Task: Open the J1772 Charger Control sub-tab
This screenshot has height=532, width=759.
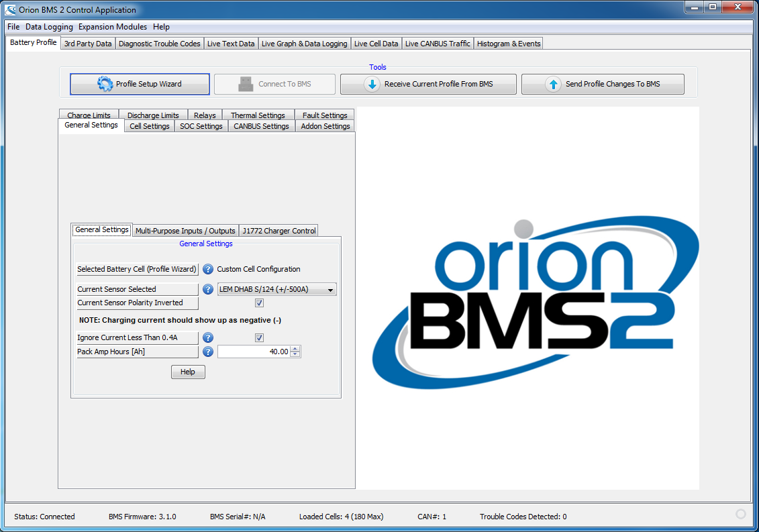Action: tap(279, 231)
